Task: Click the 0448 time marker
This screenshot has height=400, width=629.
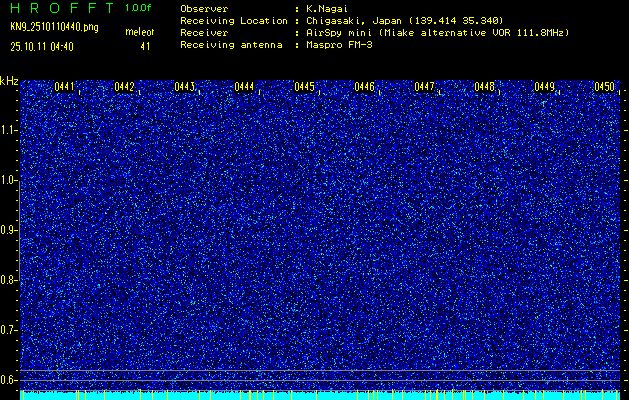Action: [485, 87]
